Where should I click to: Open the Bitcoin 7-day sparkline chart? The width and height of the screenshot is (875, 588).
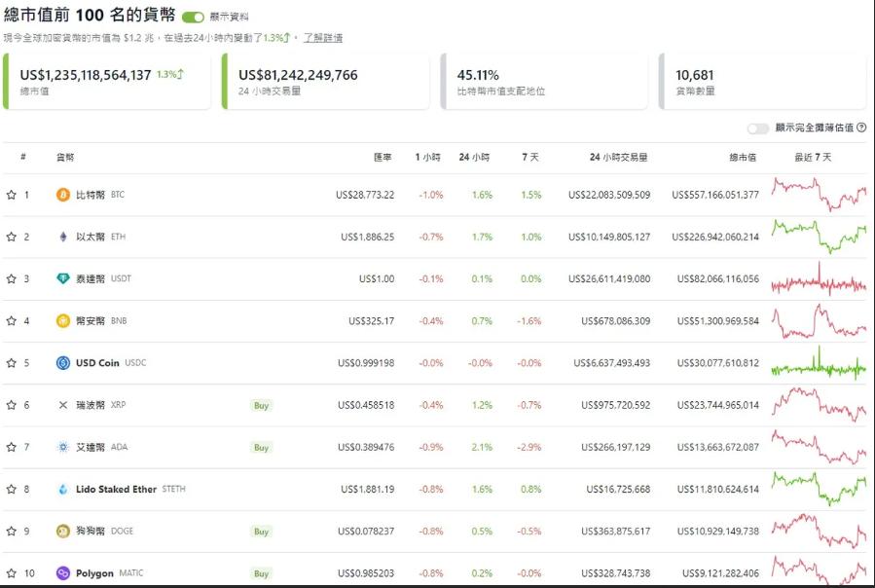[820, 195]
